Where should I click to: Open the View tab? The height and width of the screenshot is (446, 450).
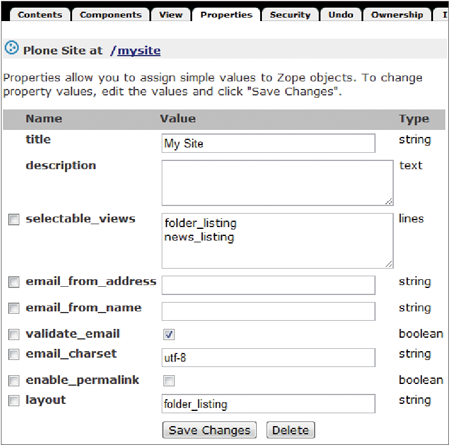(171, 15)
